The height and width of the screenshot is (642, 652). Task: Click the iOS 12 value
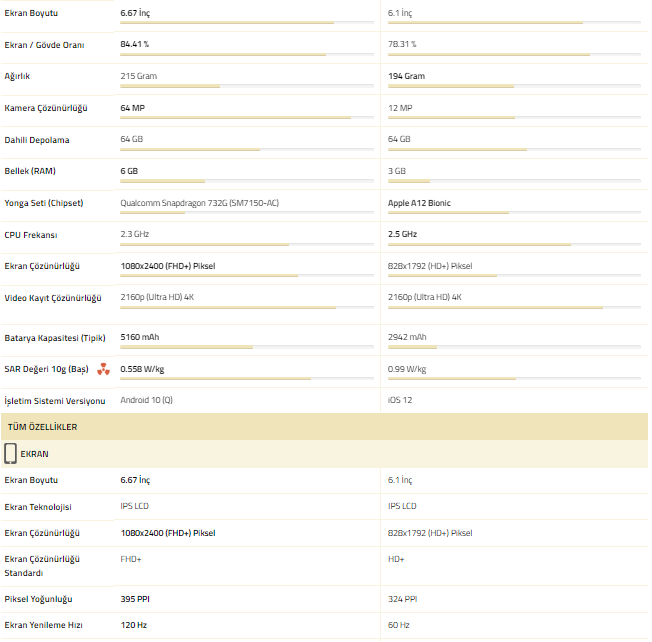pyautogui.click(x=400, y=400)
